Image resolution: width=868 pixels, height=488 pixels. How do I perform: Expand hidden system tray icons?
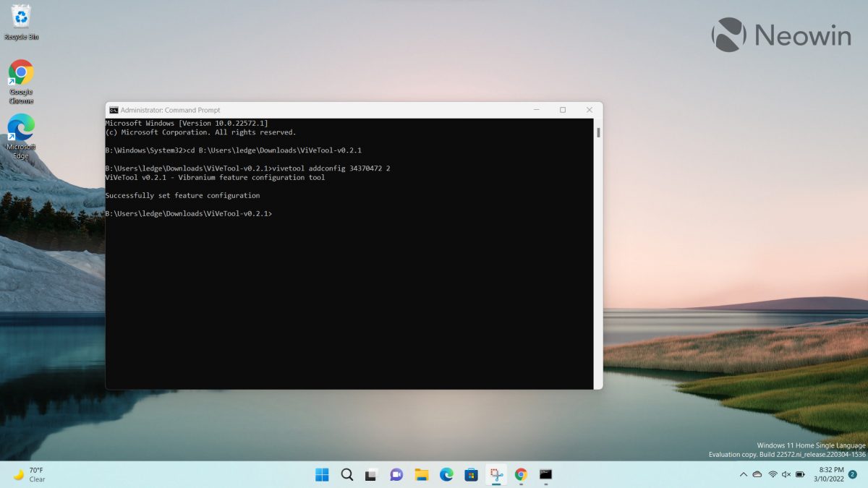743,475
